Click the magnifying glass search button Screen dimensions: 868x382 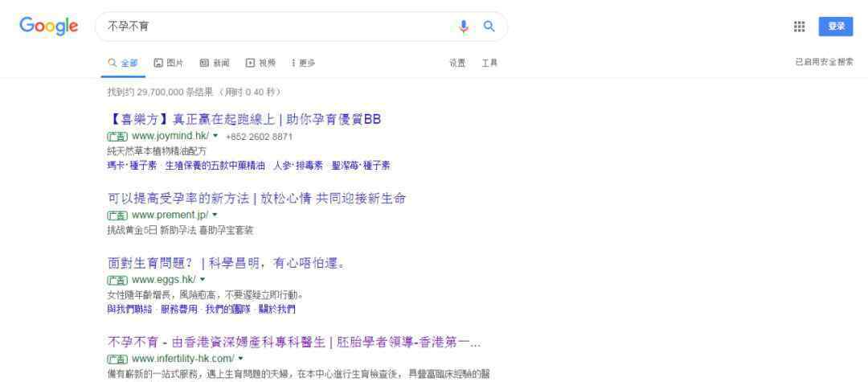coord(489,26)
